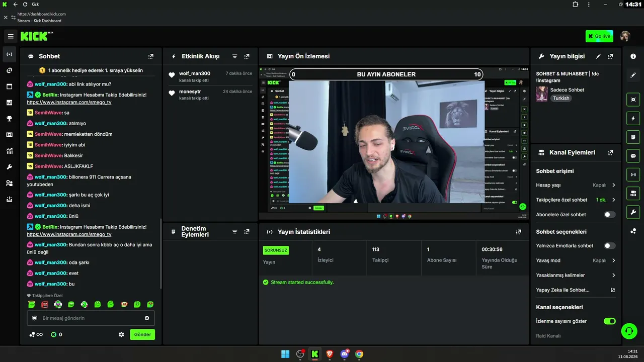Click the Bir mesaj gönderin input field
Image resolution: width=644 pixels, height=362 pixels.
pos(91,318)
